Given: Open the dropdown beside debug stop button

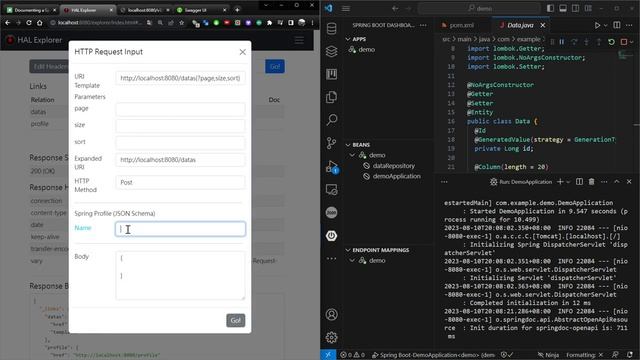Looking at the screenshot, I should (x=631, y=42).
